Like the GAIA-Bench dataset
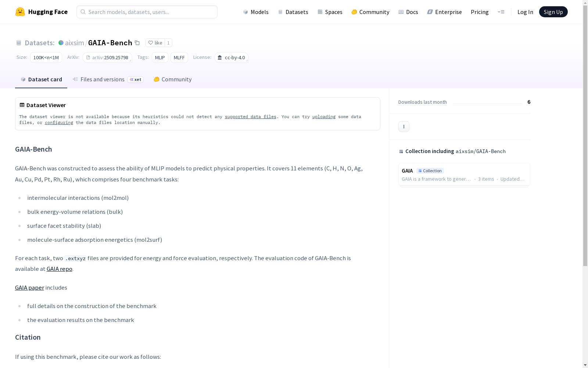Image resolution: width=588 pixels, height=368 pixels. point(155,43)
